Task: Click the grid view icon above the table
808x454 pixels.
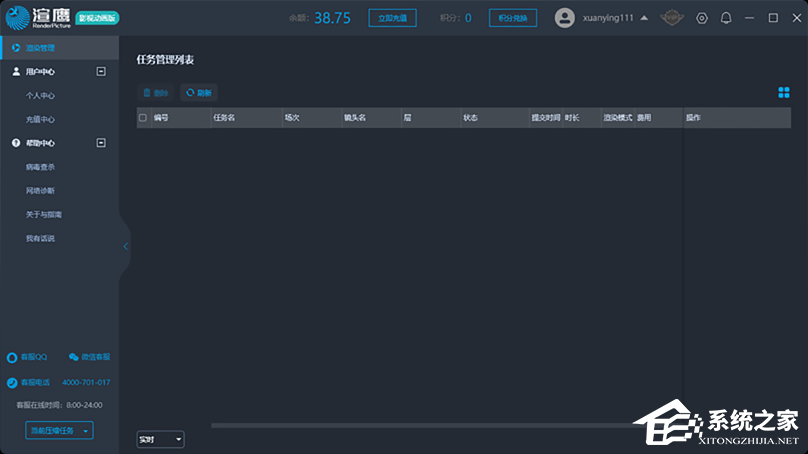Action: tap(784, 93)
